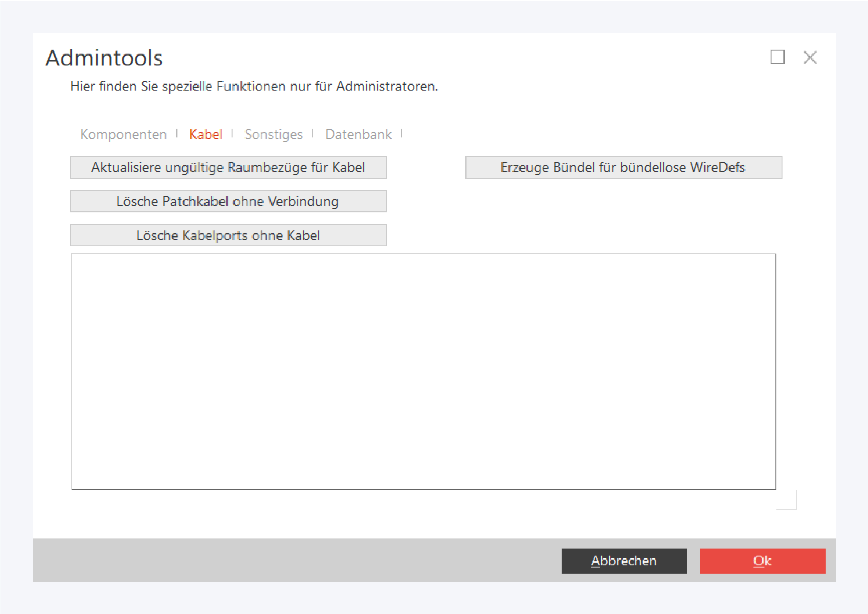The image size is (868, 614).
Task: Confirm with the red Ok button
Action: pyautogui.click(x=762, y=561)
